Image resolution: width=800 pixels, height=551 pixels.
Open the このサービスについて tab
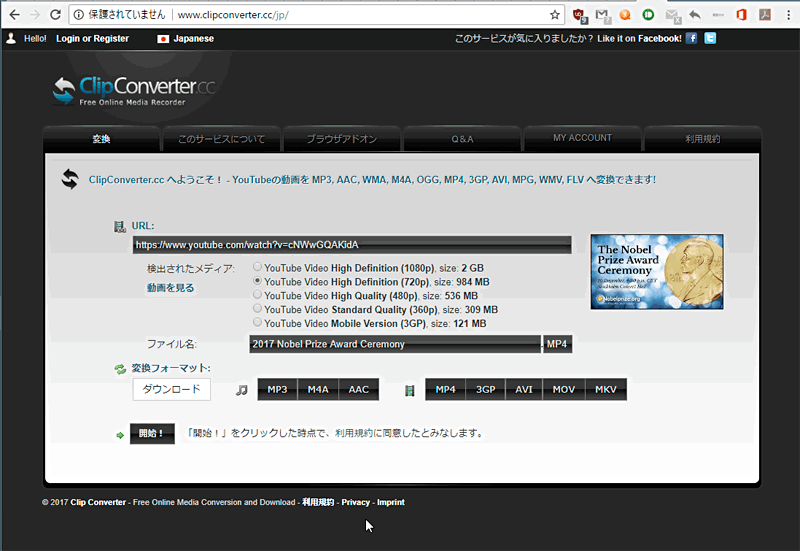[221, 139]
